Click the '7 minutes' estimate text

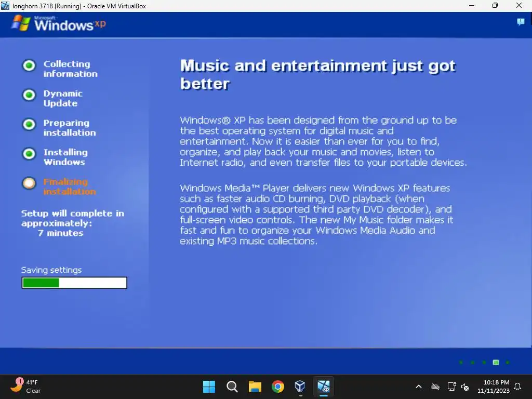click(x=60, y=233)
